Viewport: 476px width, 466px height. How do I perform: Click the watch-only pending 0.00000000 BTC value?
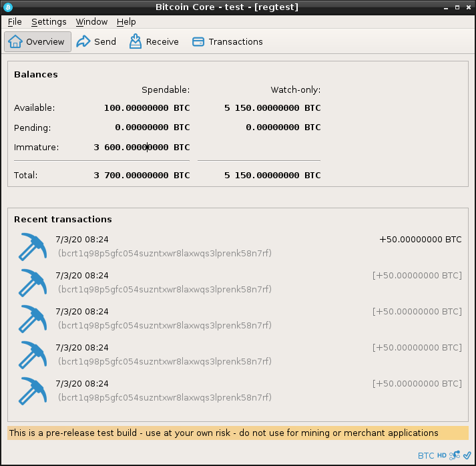[283, 128]
